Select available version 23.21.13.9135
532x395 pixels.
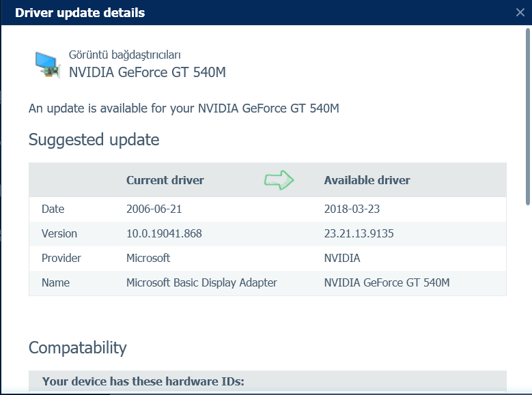point(359,233)
